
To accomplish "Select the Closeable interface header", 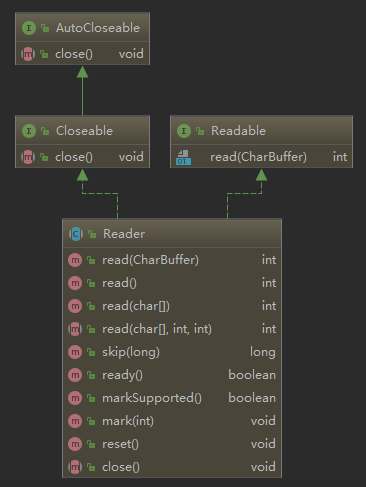I will pos(82,131).
